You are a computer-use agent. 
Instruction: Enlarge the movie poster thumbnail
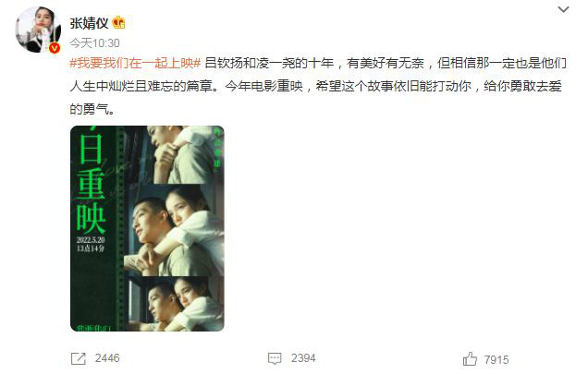point(147,228)
